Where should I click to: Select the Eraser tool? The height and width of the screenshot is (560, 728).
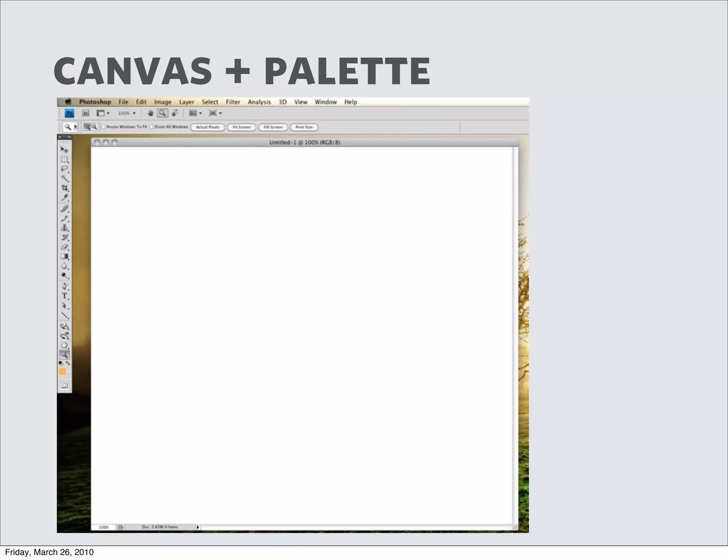point(64,247)
